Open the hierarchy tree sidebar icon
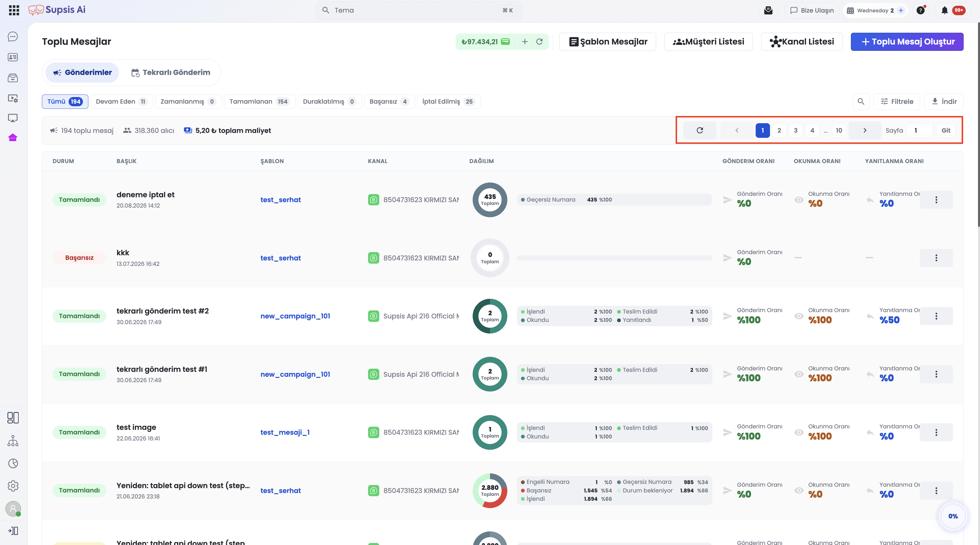 click(x=13, y=441)
